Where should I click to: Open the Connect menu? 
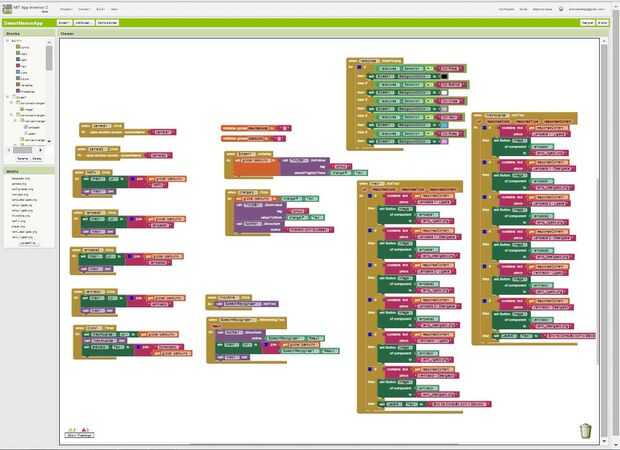pyautogui.click(x=83, y=9)
